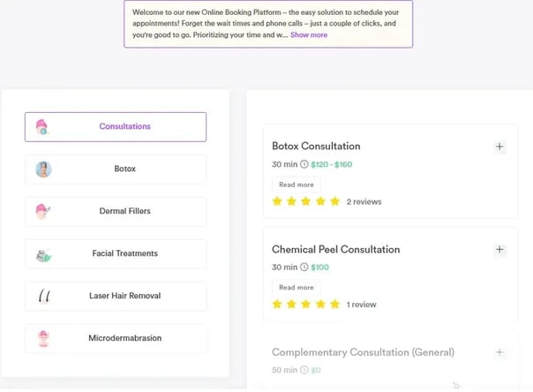Select the Consultations category tab
The width and height of the screenshot is (533, 392).
(116, 127)
